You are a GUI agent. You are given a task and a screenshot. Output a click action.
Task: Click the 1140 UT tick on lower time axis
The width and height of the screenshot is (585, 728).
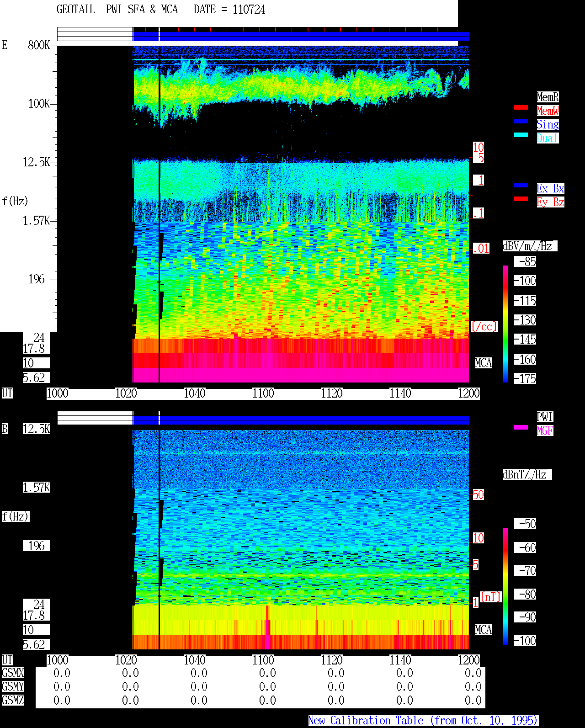coord(400,660)
